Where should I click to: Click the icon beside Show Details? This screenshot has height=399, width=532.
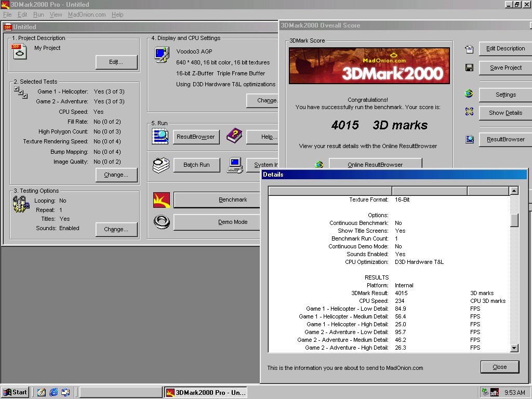coord(469,111)
